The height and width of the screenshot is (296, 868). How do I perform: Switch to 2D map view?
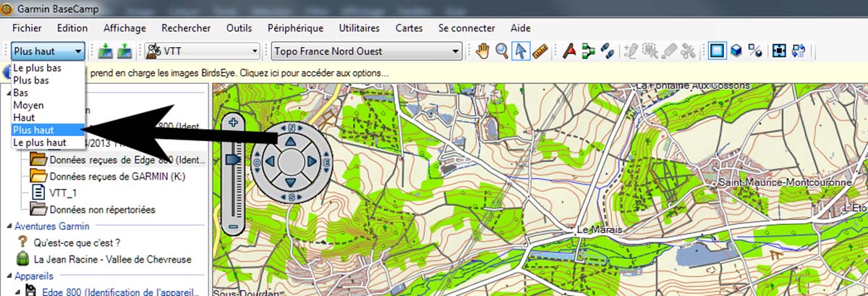(717, 51)
